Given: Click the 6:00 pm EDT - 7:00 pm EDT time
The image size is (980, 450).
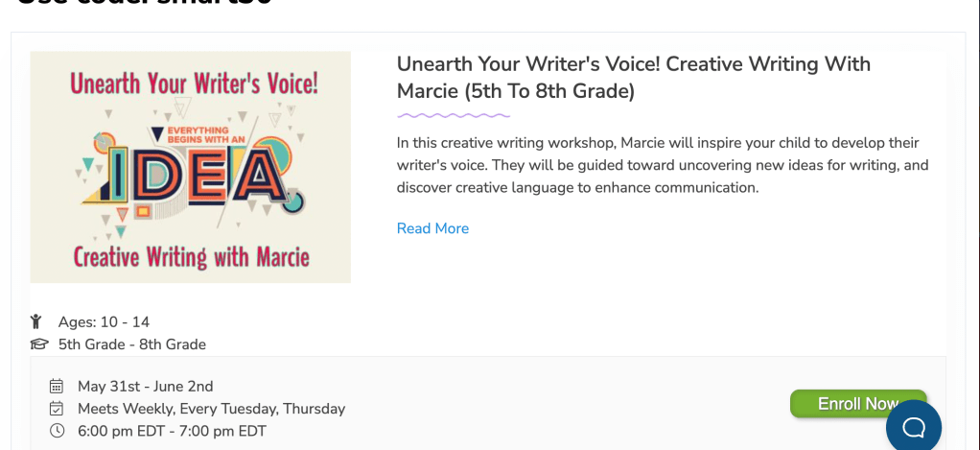Looking at the screenshot, I should click(172, 431).
